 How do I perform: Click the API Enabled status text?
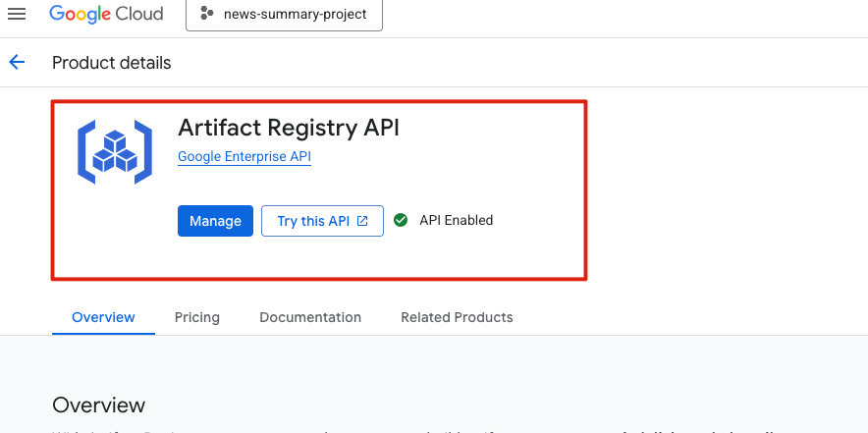[x=457, y=220]
